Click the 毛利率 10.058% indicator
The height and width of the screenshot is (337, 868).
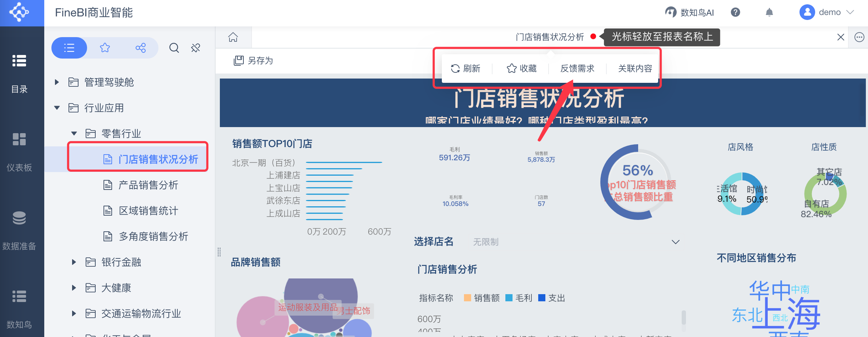455,201
